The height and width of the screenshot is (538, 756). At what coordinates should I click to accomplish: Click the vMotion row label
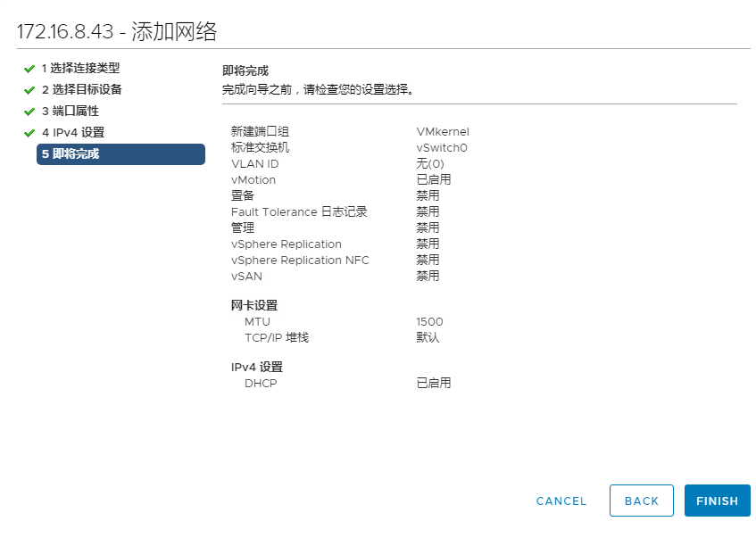(253, 180)
